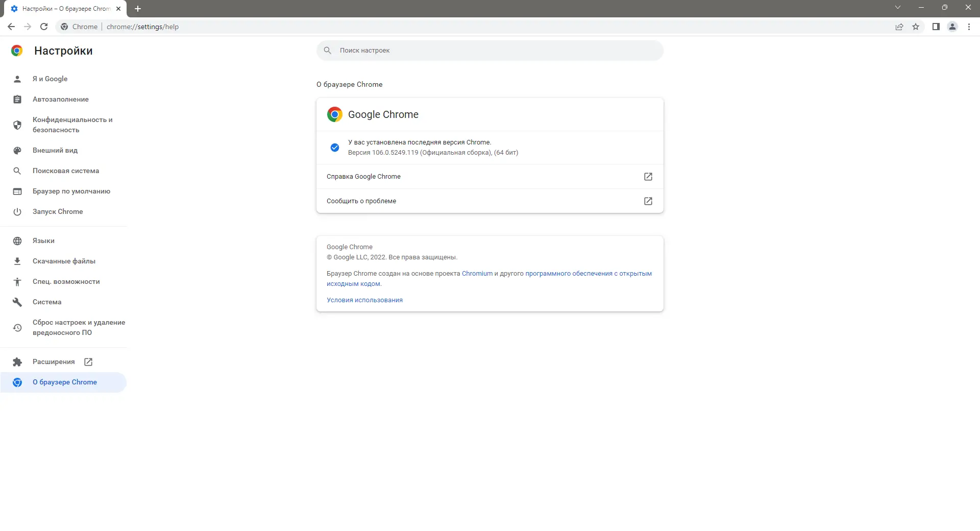Open external link icon for Справка Google Chrome
980x531 pixels.
648,177
